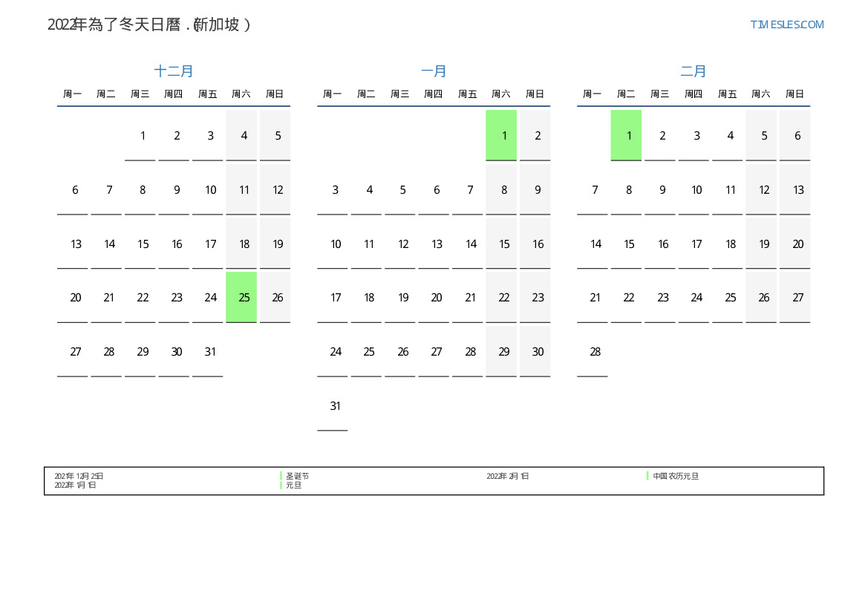Screen dimensions: 868x614
Task: Click the 二月 month heading
Action: tap(694, 71)
